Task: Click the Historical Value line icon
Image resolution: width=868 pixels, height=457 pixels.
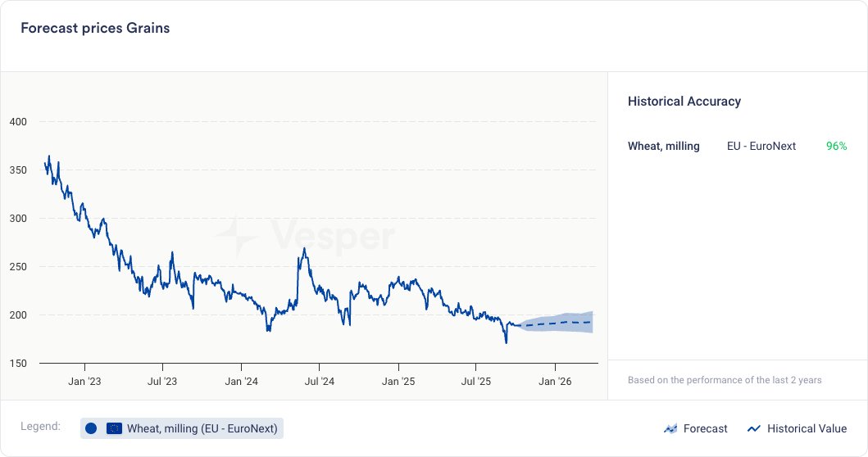Action: [x=754, y=428]
